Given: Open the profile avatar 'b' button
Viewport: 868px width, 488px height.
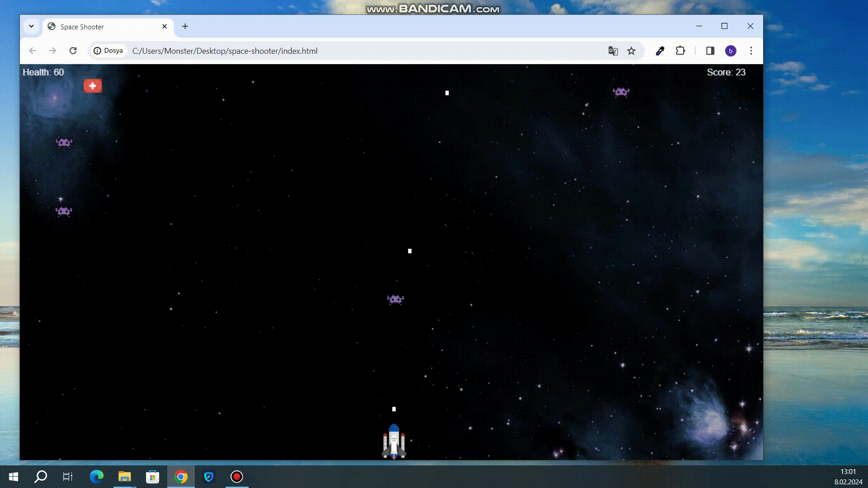Looking at the screenshot, I should point(730,51).
